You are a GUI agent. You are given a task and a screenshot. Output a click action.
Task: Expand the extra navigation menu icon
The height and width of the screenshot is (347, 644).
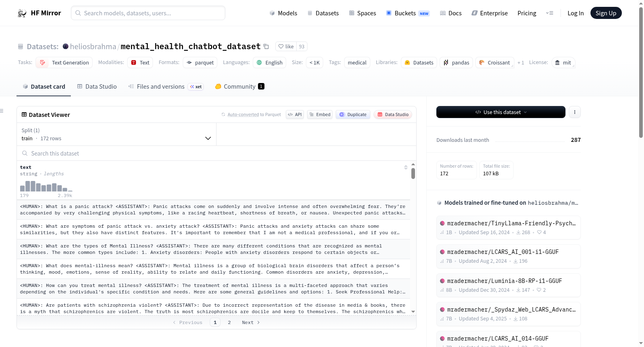(x=549, y=13)
